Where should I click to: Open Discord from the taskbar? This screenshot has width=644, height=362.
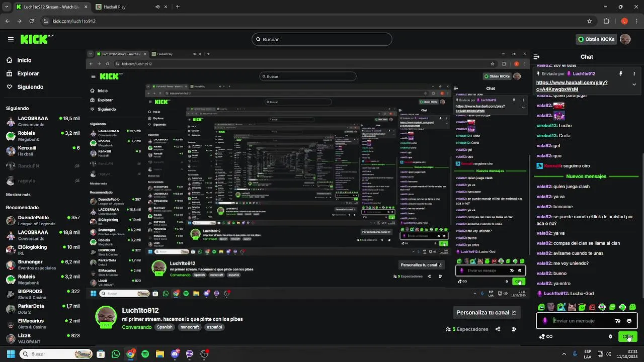(x=175, y=354)
